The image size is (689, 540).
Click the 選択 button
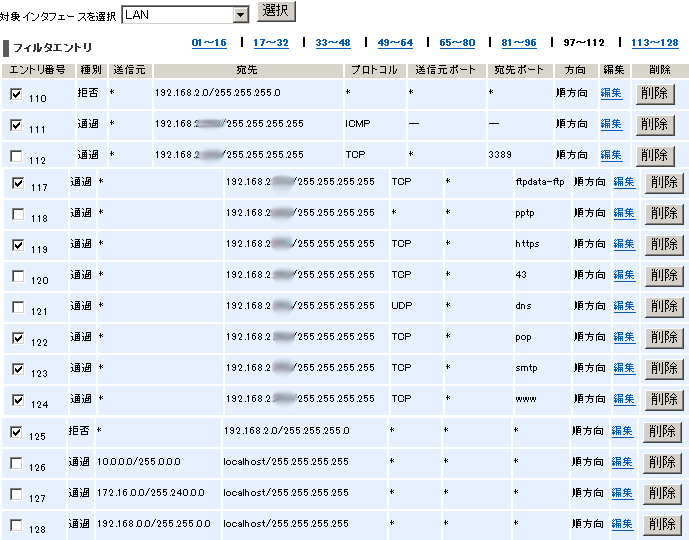[277, 12]
